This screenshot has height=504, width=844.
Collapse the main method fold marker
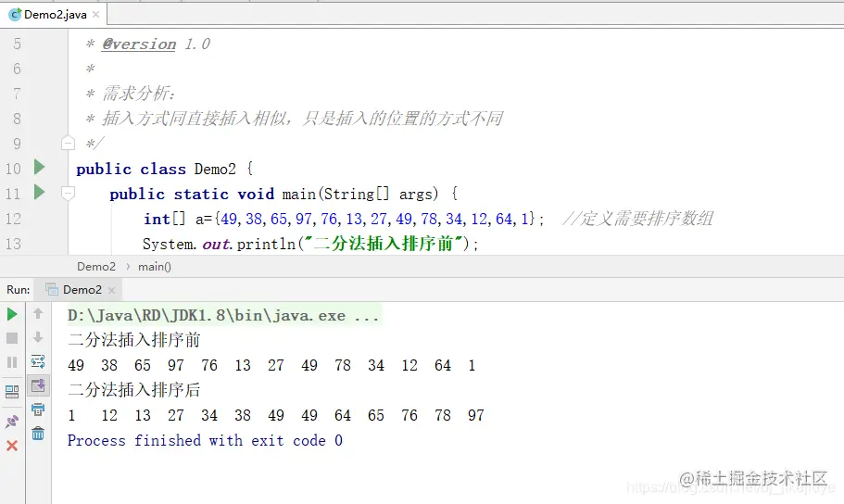68,193
